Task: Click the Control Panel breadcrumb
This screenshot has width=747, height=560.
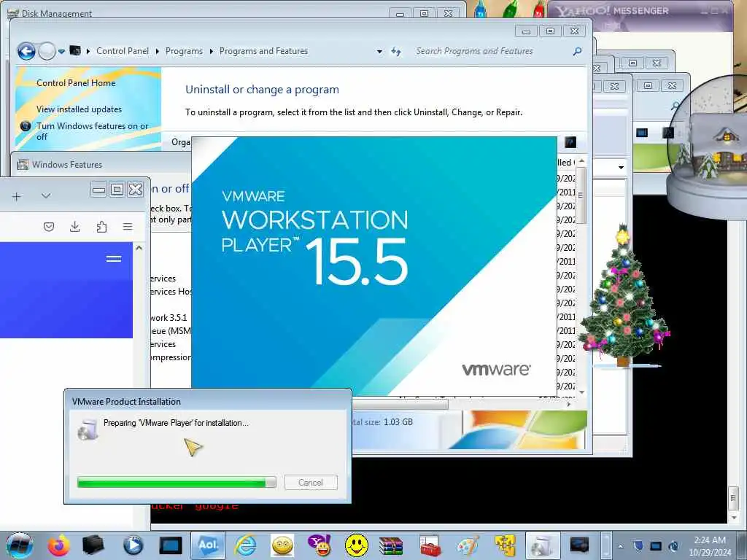Action: [123, 51]
